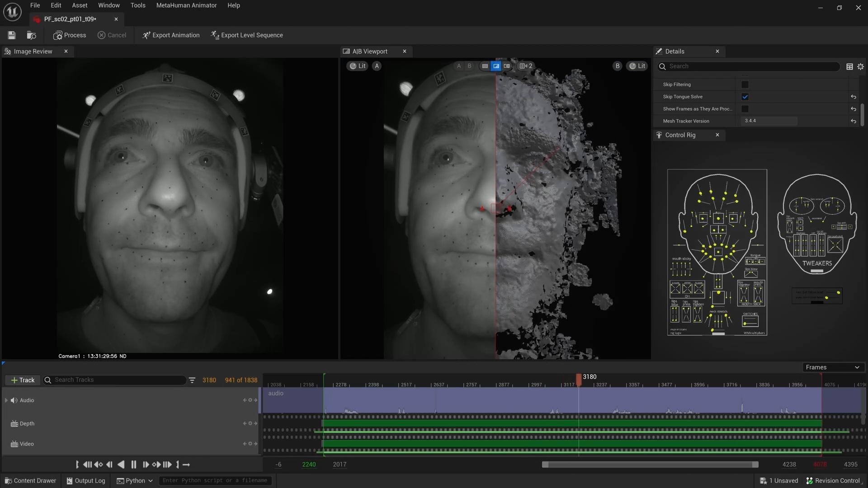Toggle the small A view button
The image size is (868, 488).
459,66
